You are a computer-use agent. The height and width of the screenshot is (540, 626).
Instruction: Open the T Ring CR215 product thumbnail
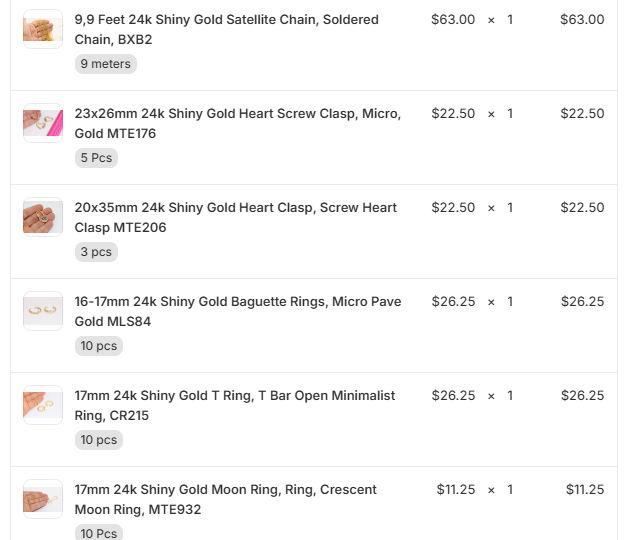(43, 405)
